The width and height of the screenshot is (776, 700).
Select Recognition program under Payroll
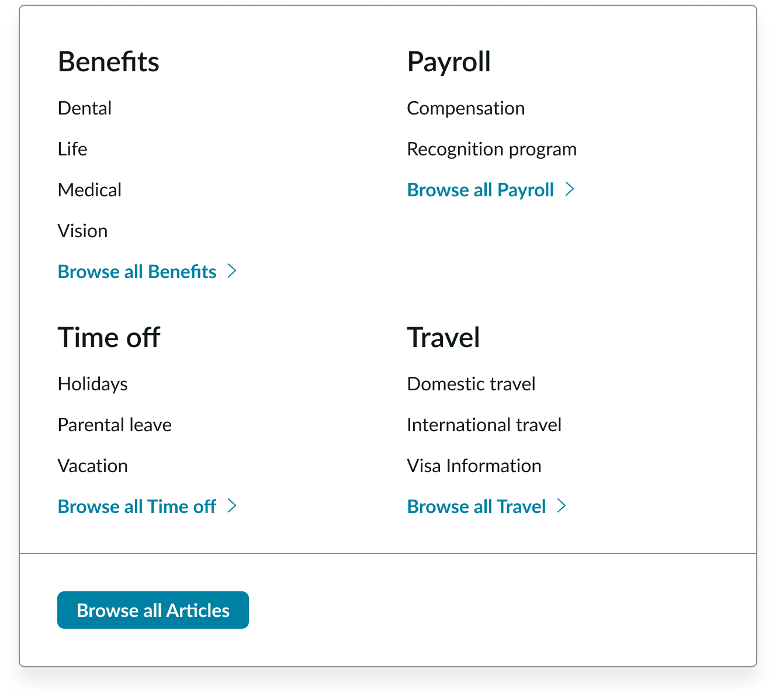click(x=491, y=149)
